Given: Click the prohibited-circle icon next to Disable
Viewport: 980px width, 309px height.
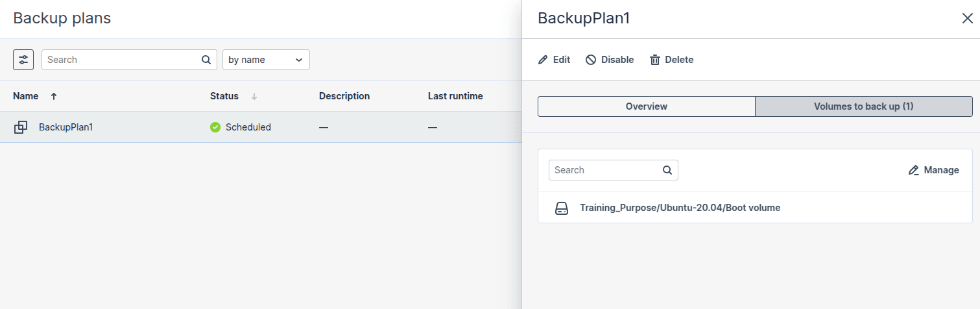Looking at the screenshot, I should pos(591,60).
